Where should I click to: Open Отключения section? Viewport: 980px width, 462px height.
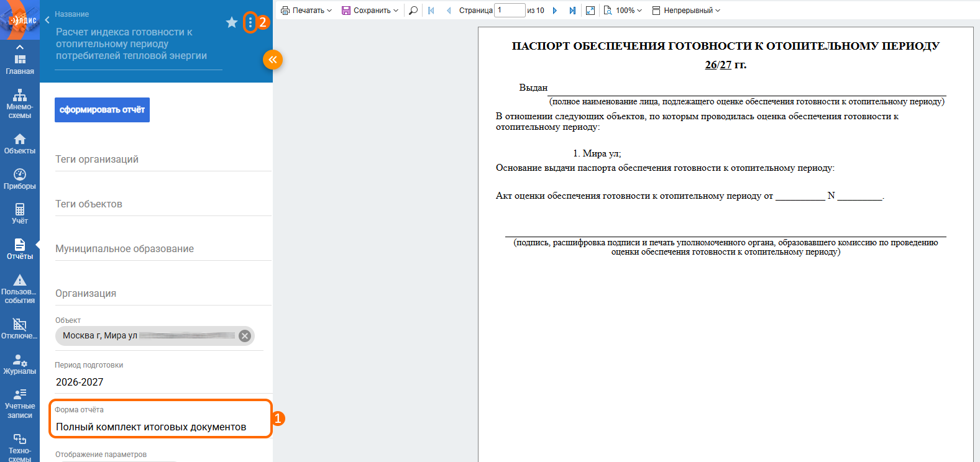[20, 329]
